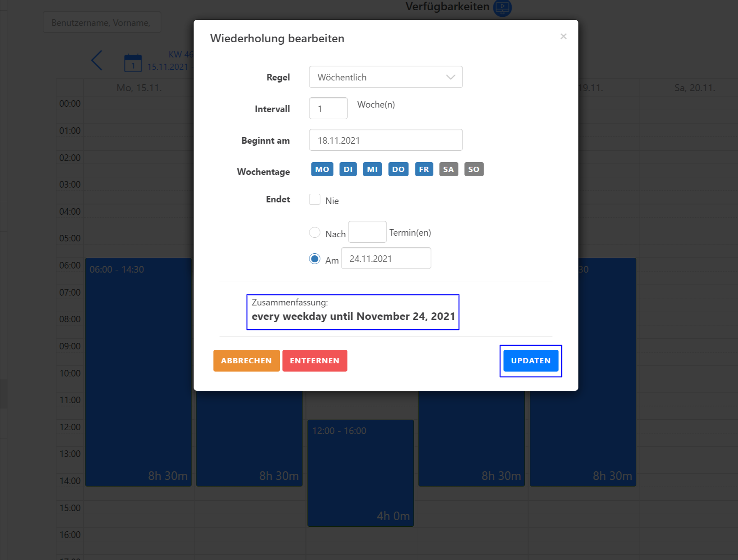Enable Sunday (SO) weekday
The image size is (738, 560).
click(473, 169)
